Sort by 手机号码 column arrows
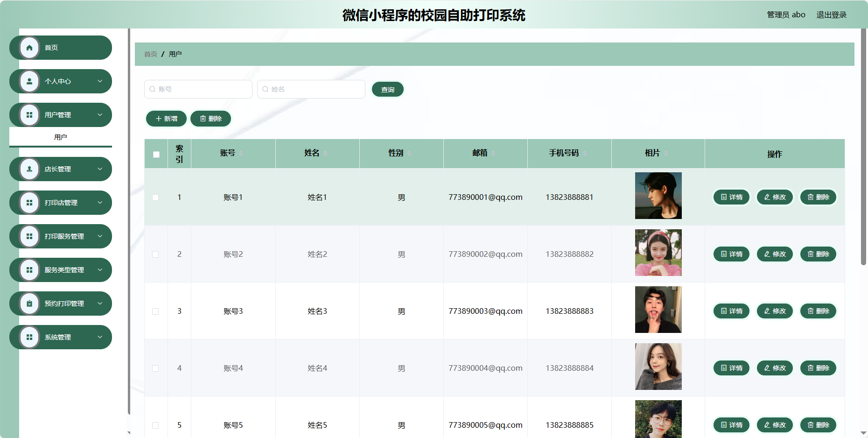The height and width of the screenshot is (438, 868). (x=585, y=153)
